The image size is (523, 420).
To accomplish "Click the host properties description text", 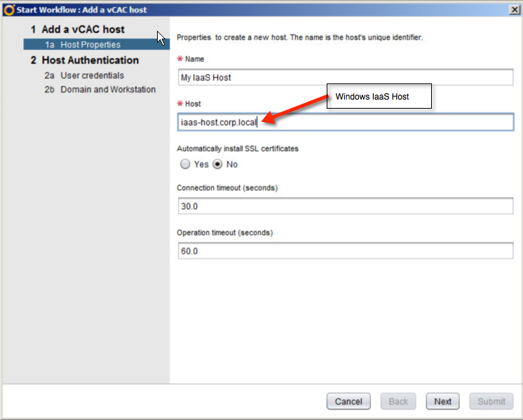I will pyautogui.click(x=299, y=37).
